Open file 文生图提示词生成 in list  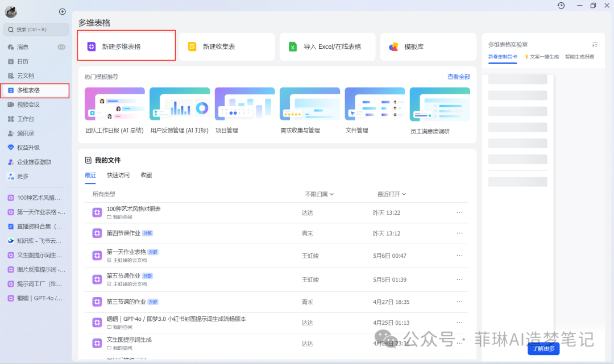coord(129,340)
